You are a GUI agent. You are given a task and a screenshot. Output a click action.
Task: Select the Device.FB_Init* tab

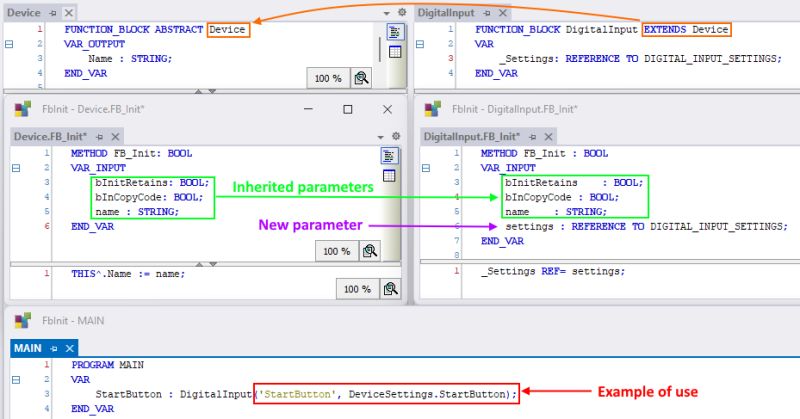(50, 136)
